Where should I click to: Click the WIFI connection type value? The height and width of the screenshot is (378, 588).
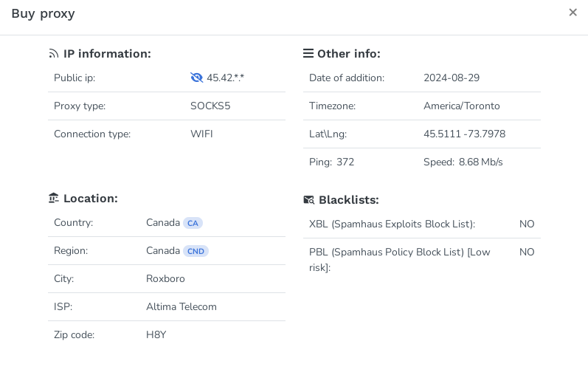tap(201, 134)
